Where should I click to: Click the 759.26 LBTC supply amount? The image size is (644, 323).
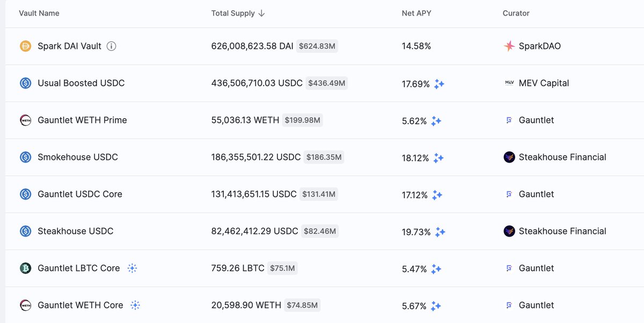[238, 268]
